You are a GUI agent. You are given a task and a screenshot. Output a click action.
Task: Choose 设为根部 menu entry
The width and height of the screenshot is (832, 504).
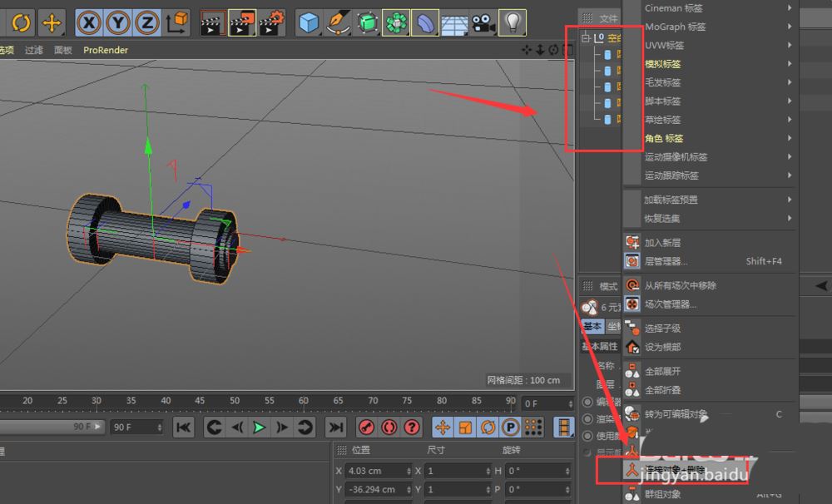point(711,347)
